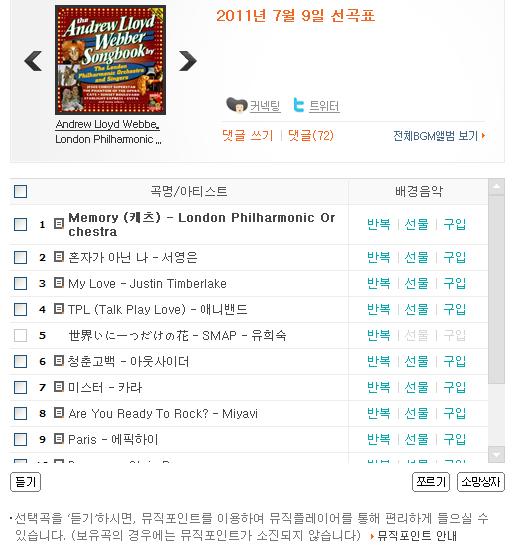Open 전체BGM앨범 보기 link

[x=439, y=136]
